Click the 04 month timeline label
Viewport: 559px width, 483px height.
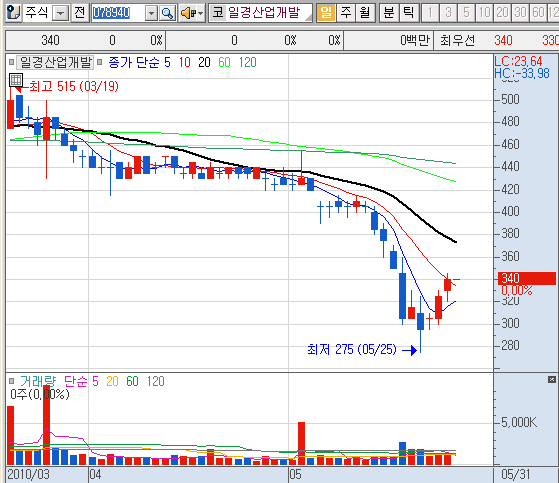[x=96, y=475]
